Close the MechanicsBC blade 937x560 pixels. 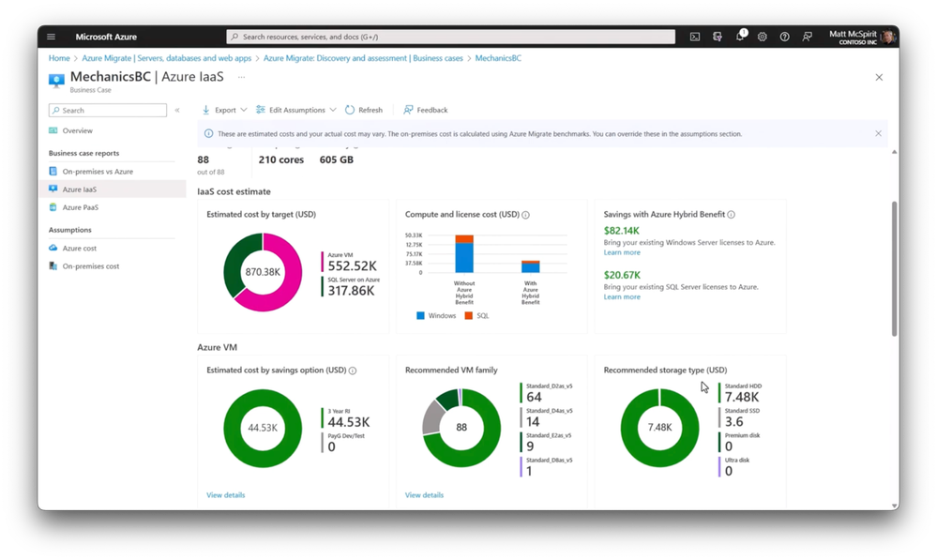click(879, 77)
